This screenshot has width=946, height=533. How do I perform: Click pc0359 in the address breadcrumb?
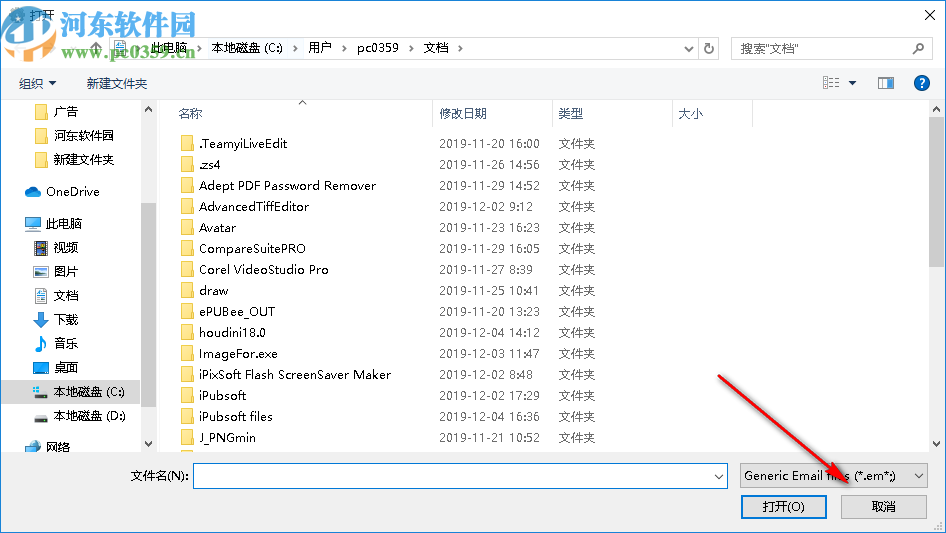[378, 48]
